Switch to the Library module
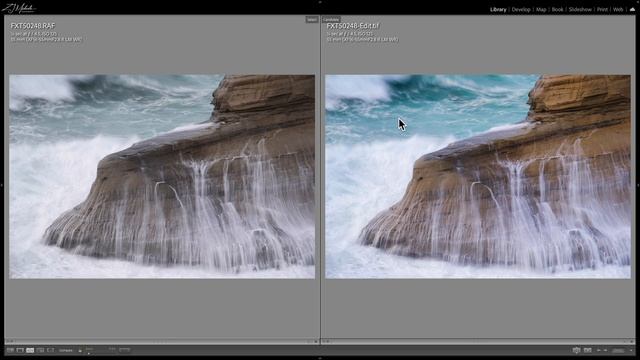Viewport: 640px width, 360px height. (x=498, y=9)
